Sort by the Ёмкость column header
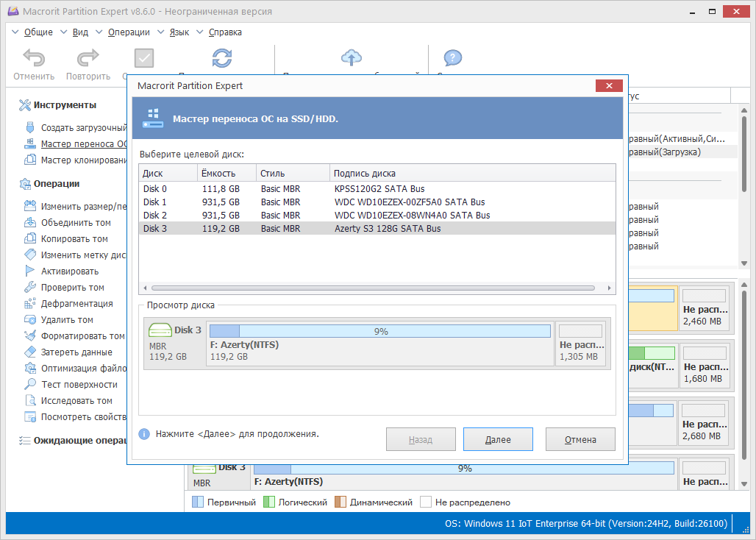 pos(227,173)
